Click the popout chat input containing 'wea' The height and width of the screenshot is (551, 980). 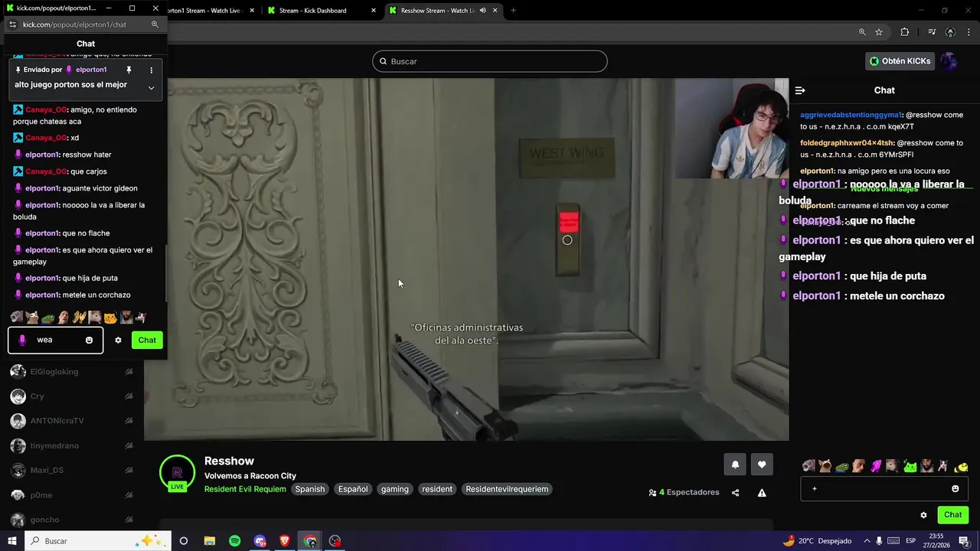(55, 340)
